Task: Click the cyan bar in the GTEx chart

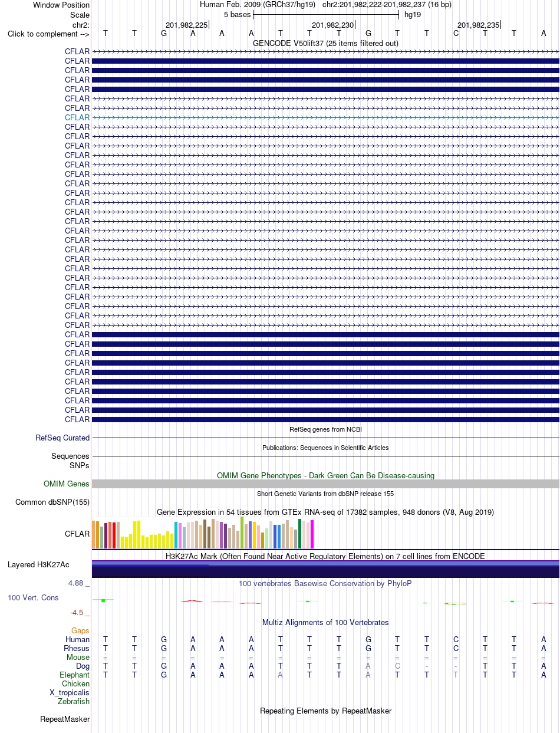Action: tap(176, 535)
